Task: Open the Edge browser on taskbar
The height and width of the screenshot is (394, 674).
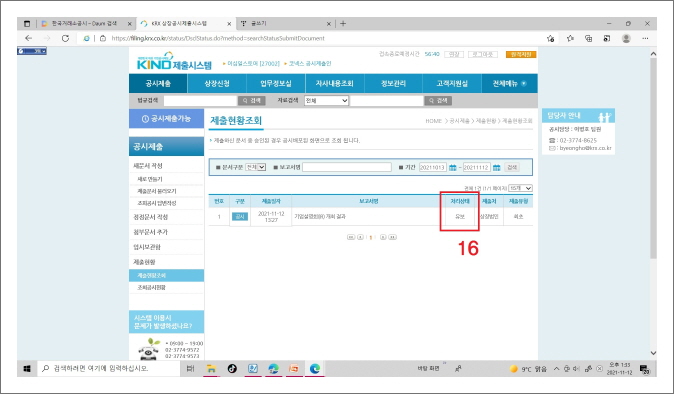Action: [x=315, y=369]
